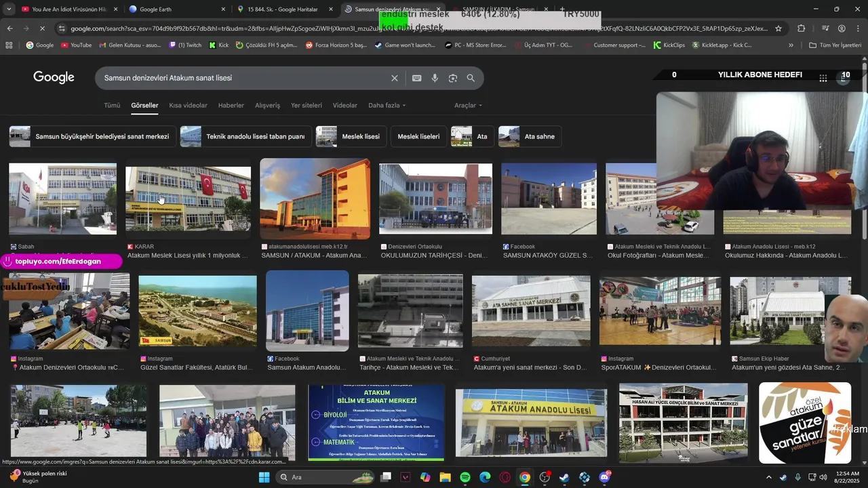Image resolution: width=868 pixels, height=488 pixels.
Task: Open the Chrome extensions puzzle icon
Action: [802, 28]
